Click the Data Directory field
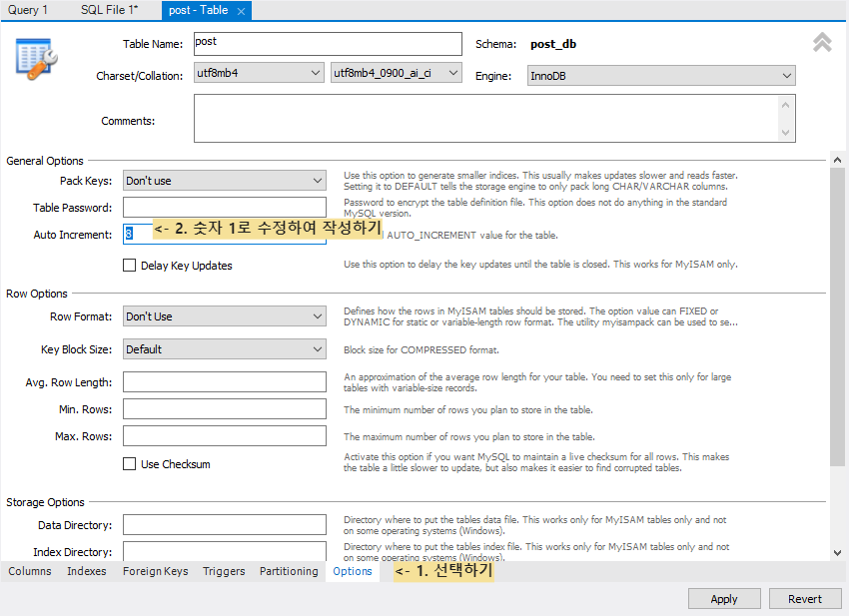 pyautogui.click(x=224, y=524)
